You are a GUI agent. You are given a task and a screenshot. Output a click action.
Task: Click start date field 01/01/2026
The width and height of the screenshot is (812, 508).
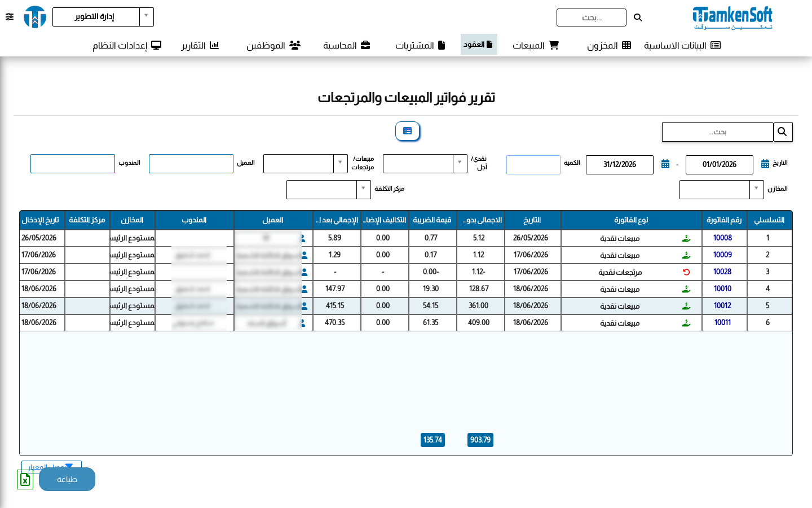[x=720, y=165]
